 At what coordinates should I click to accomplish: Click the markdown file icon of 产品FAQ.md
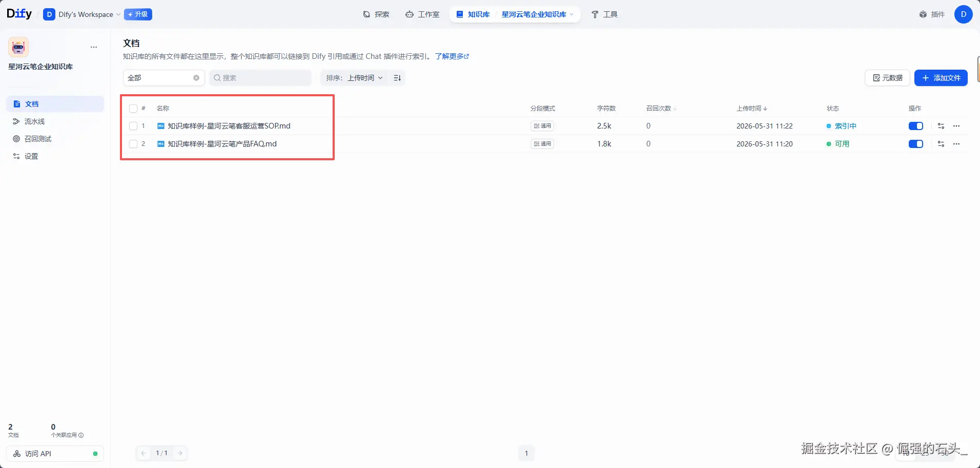click(x=161, y=144)
